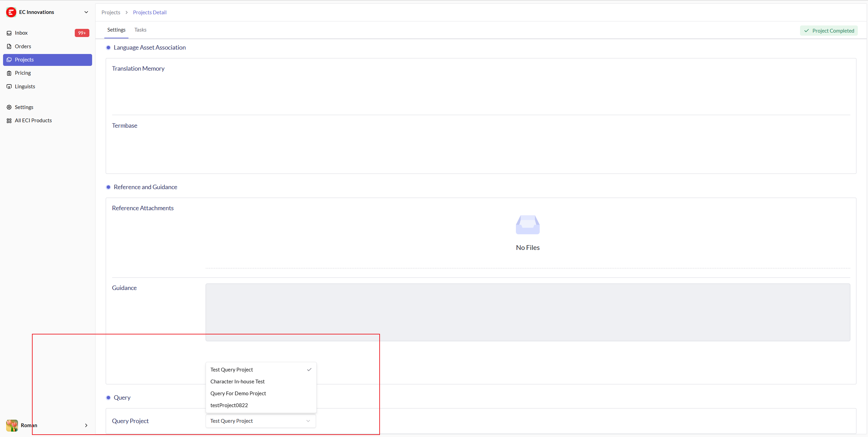Open Settings with the gear icon

click(9, 107)
